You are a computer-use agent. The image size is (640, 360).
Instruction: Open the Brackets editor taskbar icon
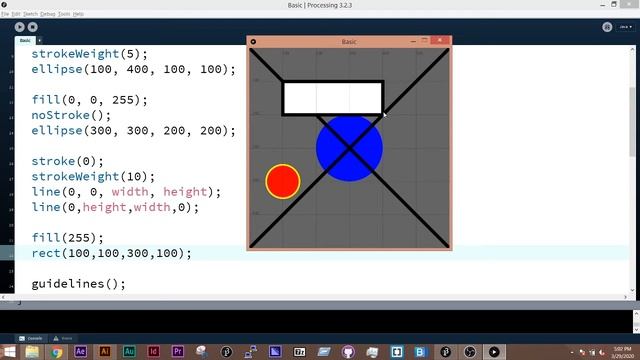[x=397, y=352]
